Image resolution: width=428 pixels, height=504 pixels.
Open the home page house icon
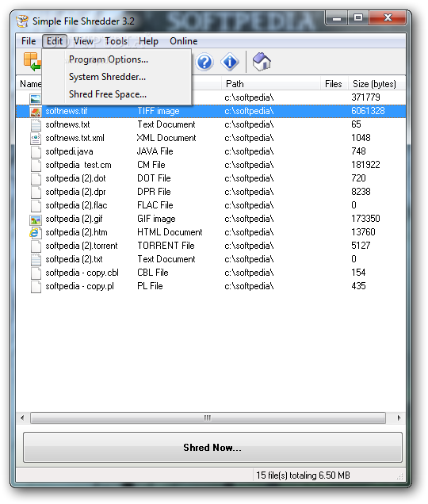[262, 62]
